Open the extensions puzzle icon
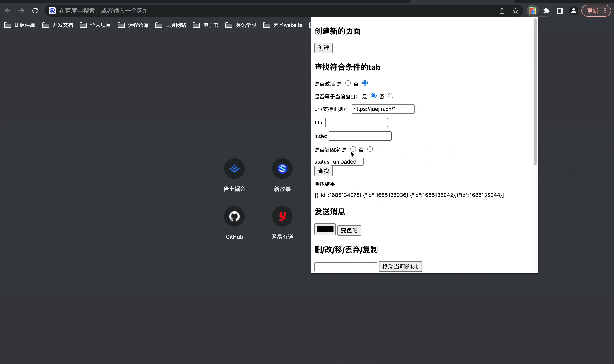614x364 pixels. 546,10
